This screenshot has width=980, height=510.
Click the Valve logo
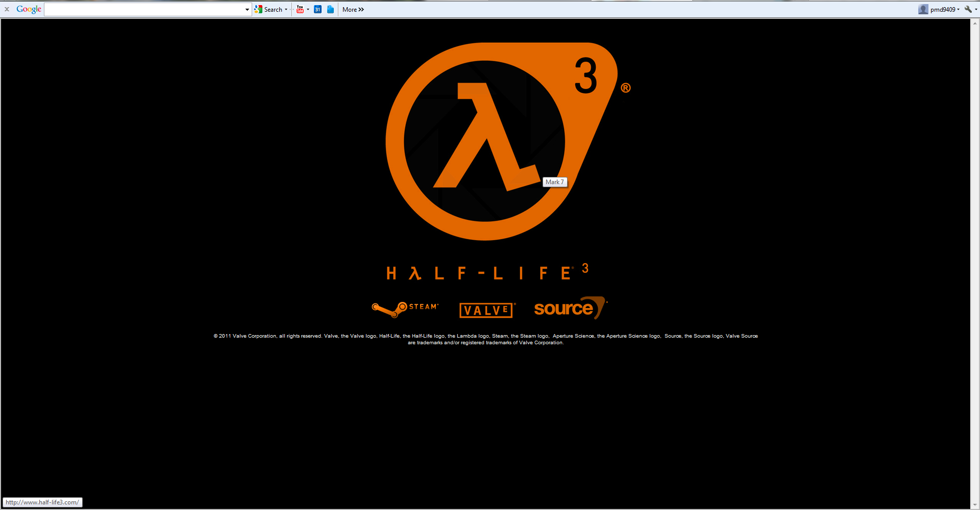(487, 310)
